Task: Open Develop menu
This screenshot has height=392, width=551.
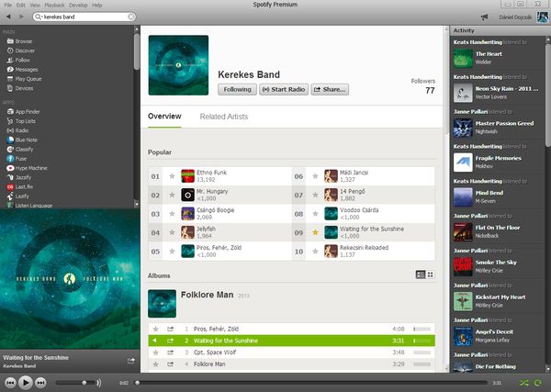Action: [x=78, y=5]
